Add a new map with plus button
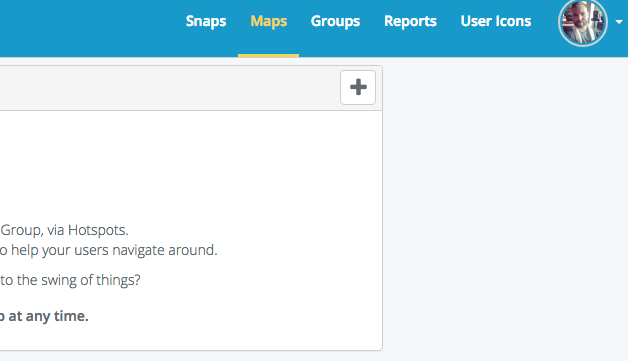The width and height of the screenshot is (628, 361). pos(358,87)
